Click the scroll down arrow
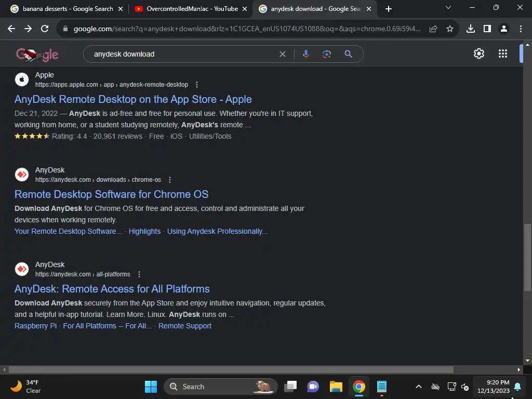Image resolution: width=532 pixels, height=399 pixels. [x=527, y=361]
